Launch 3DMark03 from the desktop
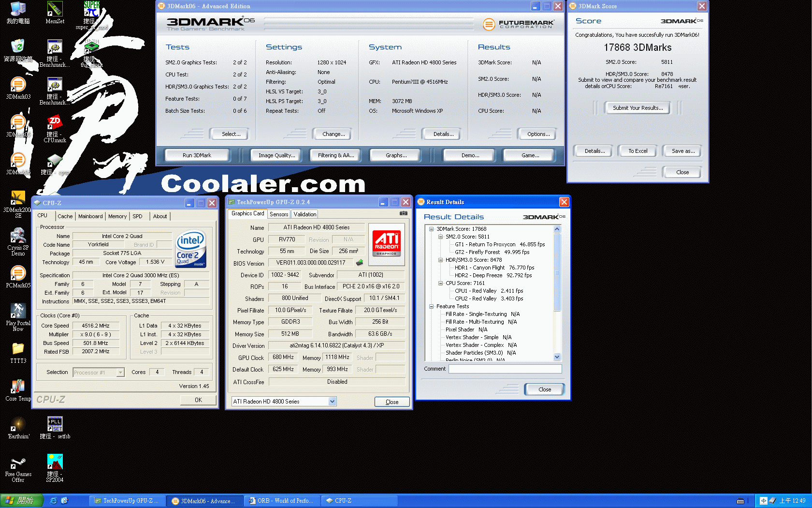The width and height of the screenshot is (812, 508). pos(18,88)
